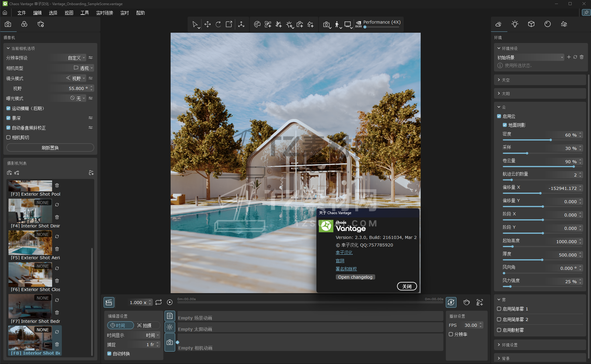Enable 启用简单雾 1 checkbox
The image size is (591, 364).
pos(499,309)
